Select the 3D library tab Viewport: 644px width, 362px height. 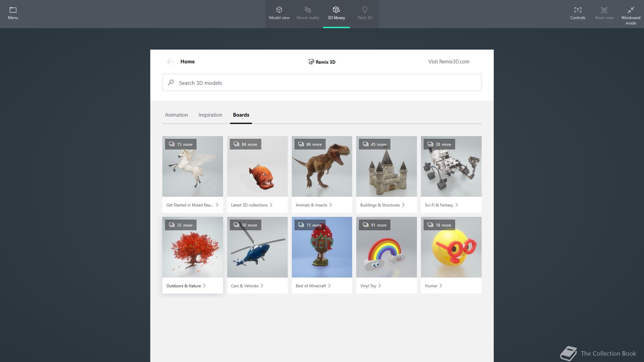[x=336, y=14]
